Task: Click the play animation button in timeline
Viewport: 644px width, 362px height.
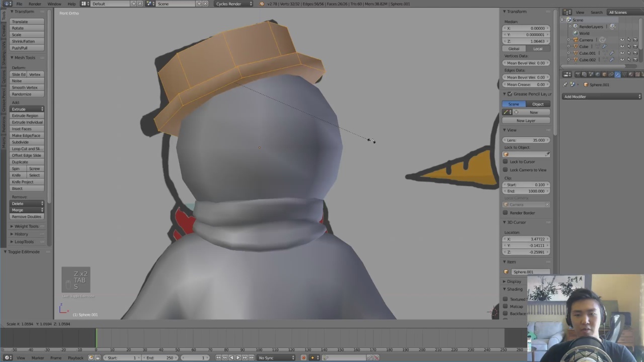Action: (x=238, y=357)
